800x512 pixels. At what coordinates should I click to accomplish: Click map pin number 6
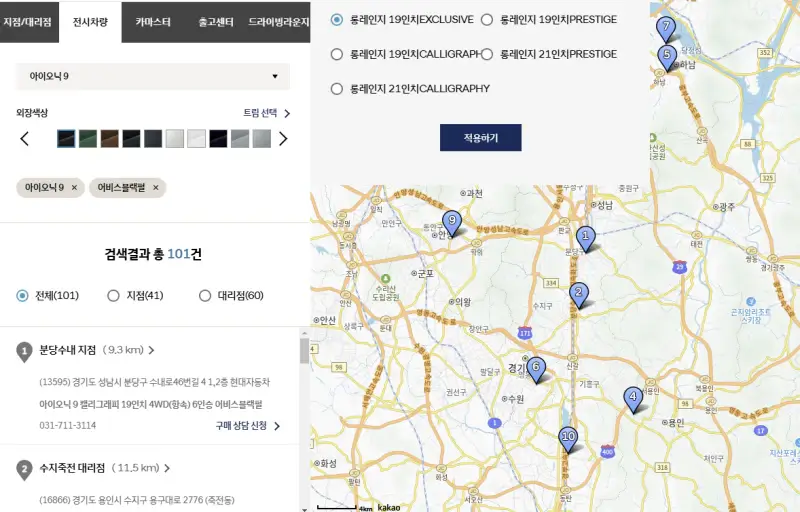click(536, 369)
